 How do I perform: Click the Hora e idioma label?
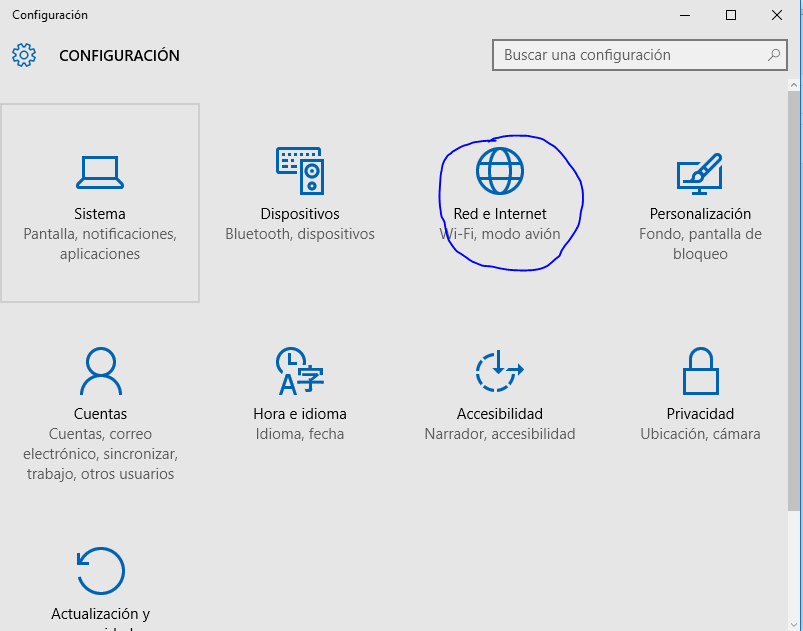(300, 413)
